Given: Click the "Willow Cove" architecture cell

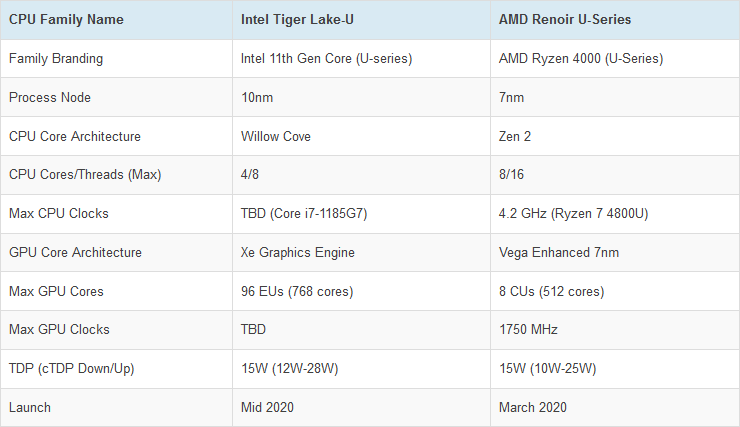Looking at the screenshot, I should pyautogui.click(x=277, y=136).
